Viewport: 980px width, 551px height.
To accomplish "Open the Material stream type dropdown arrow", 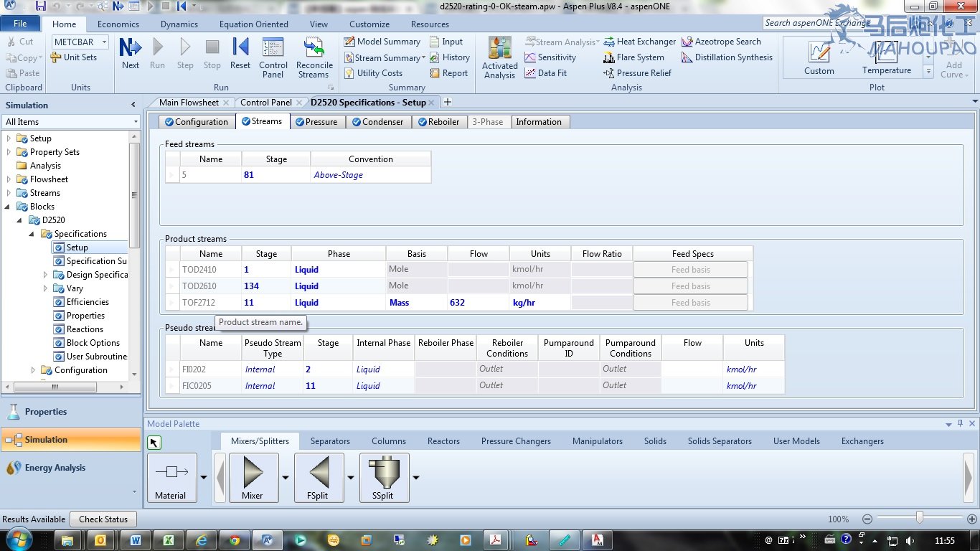I will [x=204, y=477].
